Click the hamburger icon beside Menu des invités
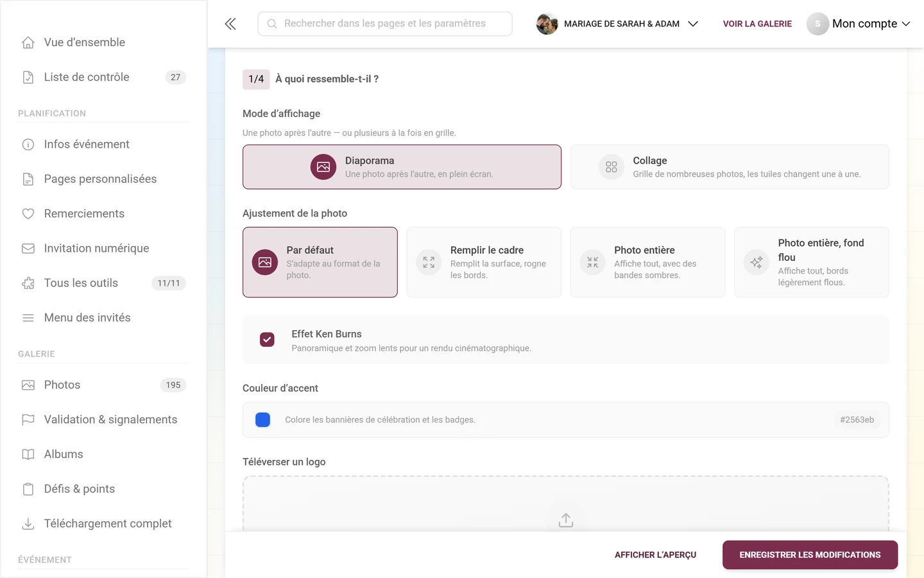Image resolution: width=924 pixels, height=578 pixels. pyautogui.click(x=28, y=318)
